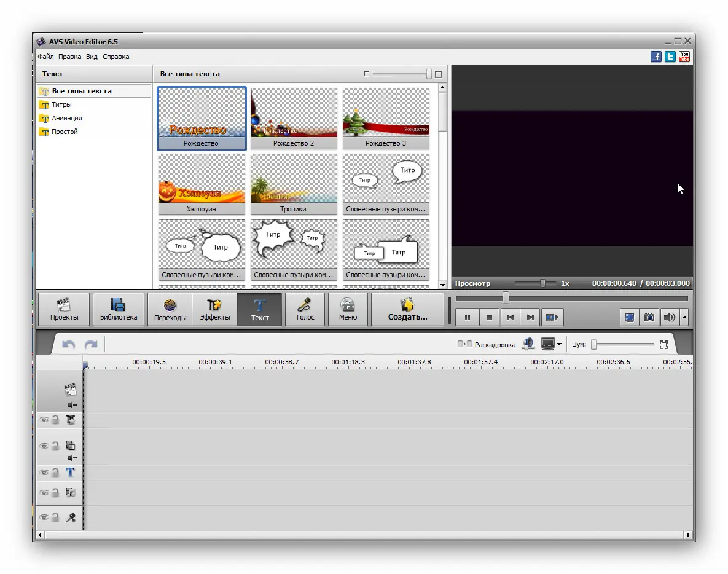Lock the voice microphone track
The width and height of the screenshot is (728, 574).
(x=55, y=517)
